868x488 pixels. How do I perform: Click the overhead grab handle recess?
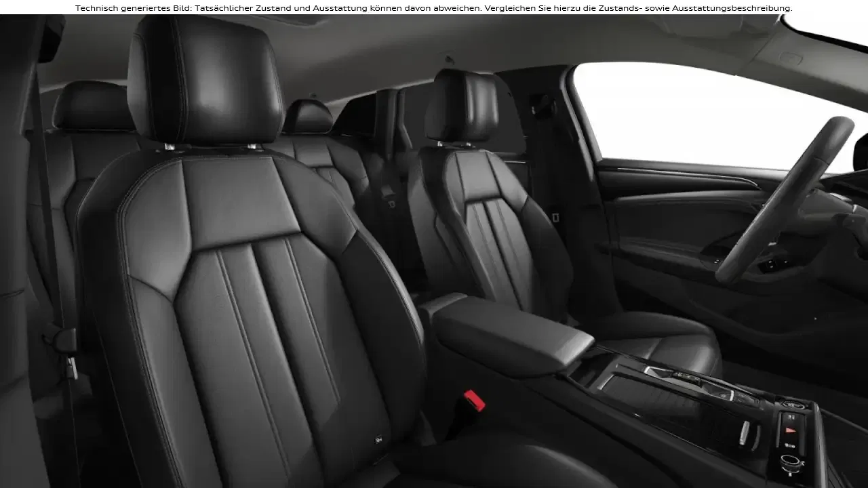790,59
